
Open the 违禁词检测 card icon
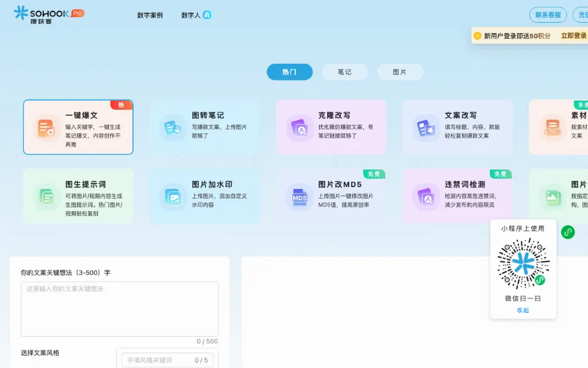click(x=426, y=197)
